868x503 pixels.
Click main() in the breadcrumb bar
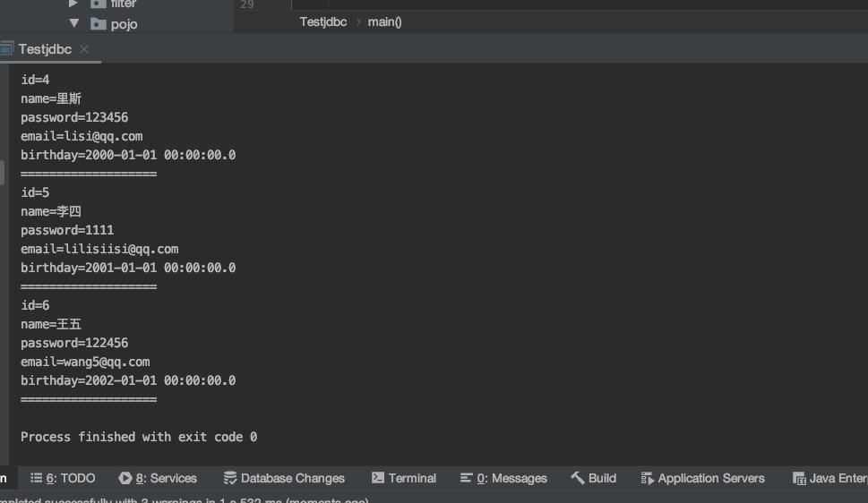point(384,21)
